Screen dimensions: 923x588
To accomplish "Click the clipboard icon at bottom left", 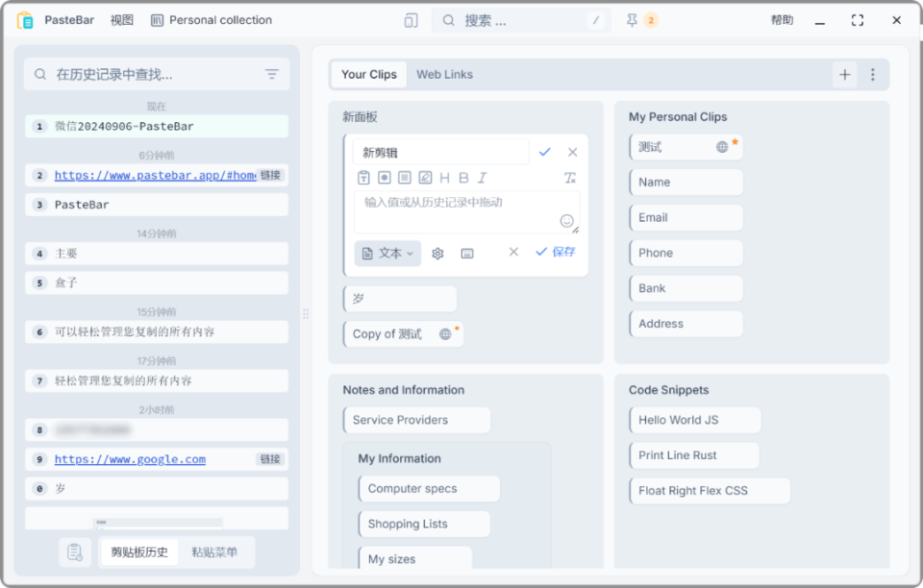I will [x=75, y=552].
